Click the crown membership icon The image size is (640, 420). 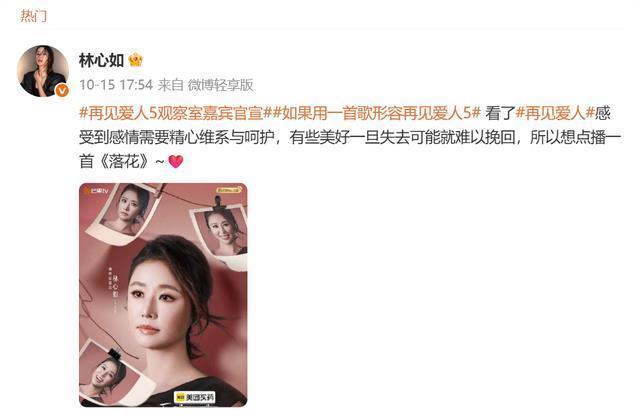point(136,60)
